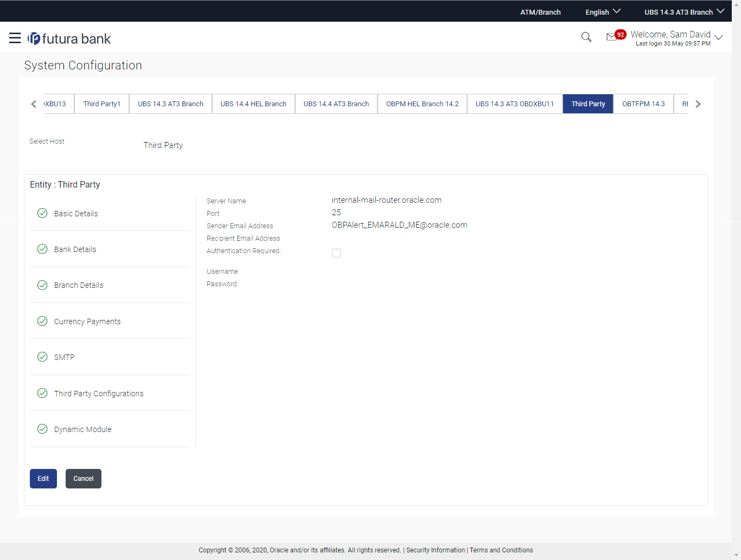This screenshot has height=560, width=741.
Task: Select the active Third Party tab
Action: point(588,104)
